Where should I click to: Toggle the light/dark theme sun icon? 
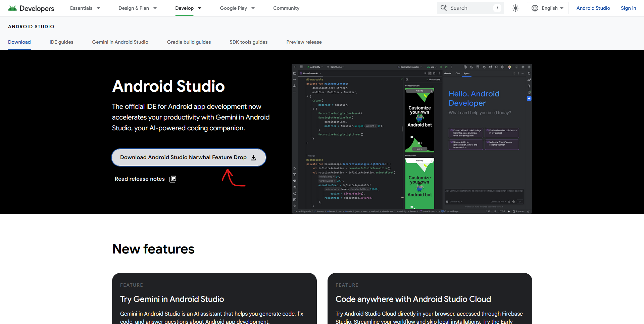[515, 8]
